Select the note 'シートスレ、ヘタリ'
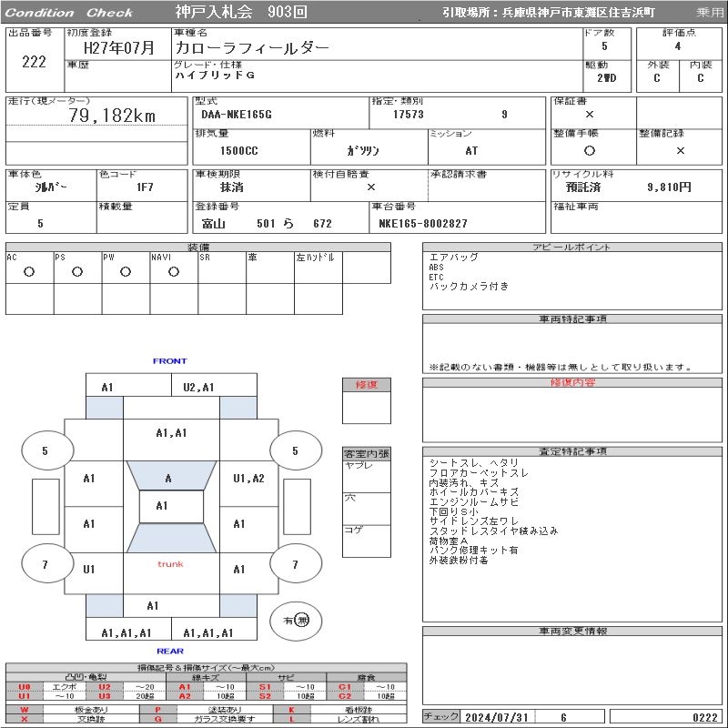Image resolution: width=728 pixels, height=728 pixels. tap(473, 463)
